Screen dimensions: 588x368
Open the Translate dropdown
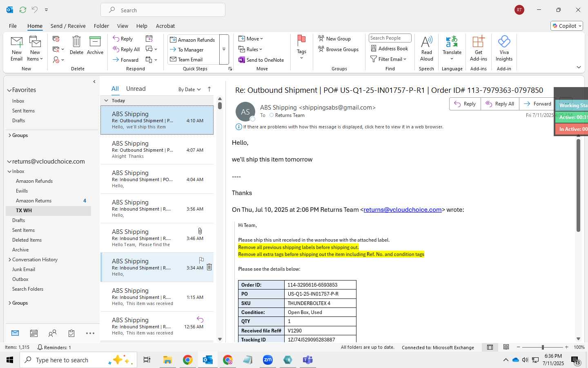tap(452, 48)
